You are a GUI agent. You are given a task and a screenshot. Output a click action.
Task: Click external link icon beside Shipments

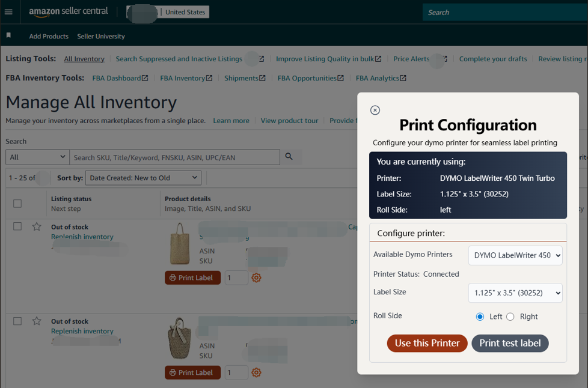[262, 78]
